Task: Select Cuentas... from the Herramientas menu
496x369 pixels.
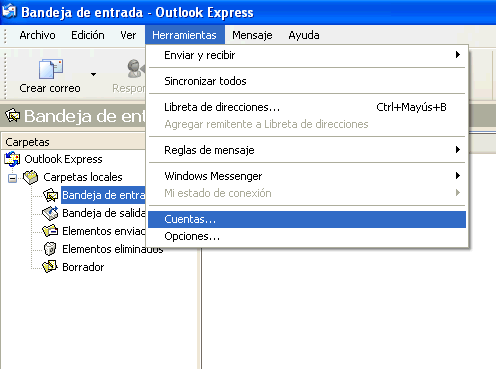Action: tap(307, 219)
